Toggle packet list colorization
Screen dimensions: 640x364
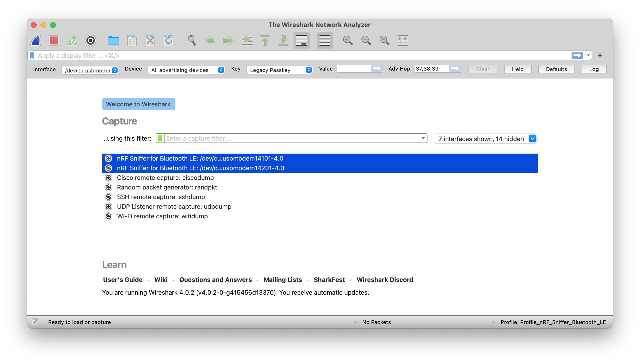tap(325, 40)
